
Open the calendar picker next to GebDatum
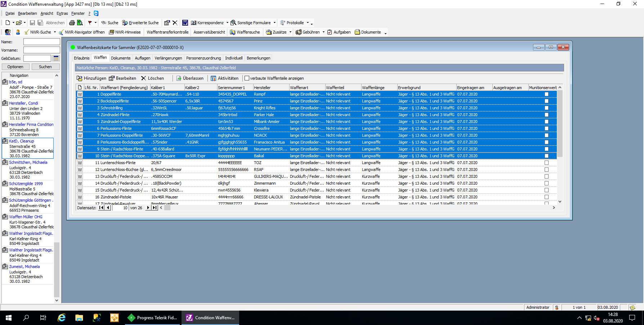[56, 58]
